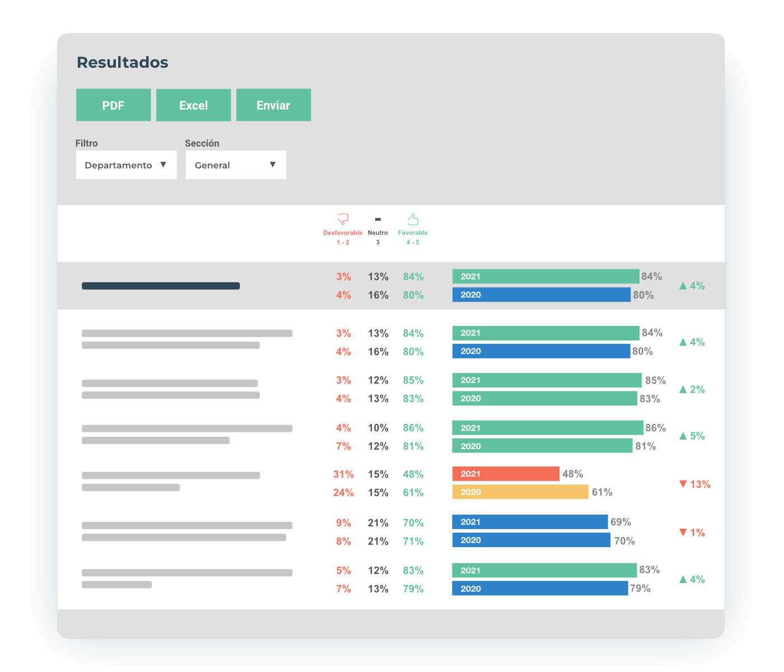This screenshot has width=784, height=672.
Task: Click the 48% favorable value in the table
Action: pyautogui.click(x=413, y=474)
